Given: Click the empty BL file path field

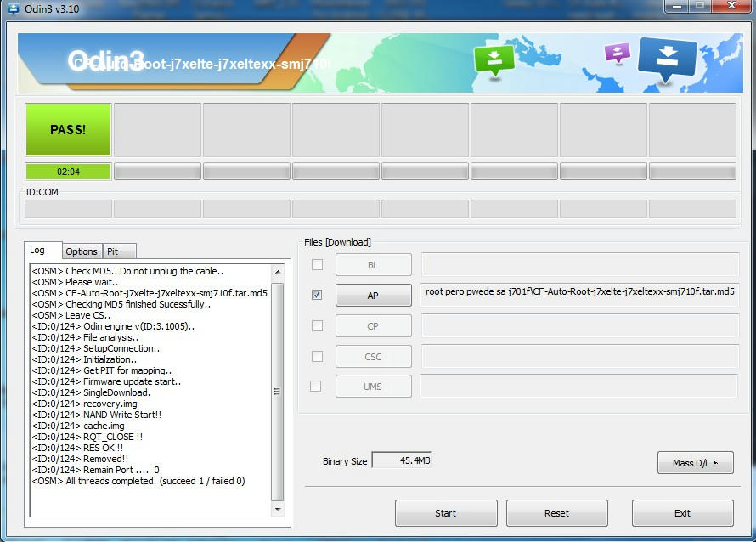Looking at the screenshot, I should point(580,264).
